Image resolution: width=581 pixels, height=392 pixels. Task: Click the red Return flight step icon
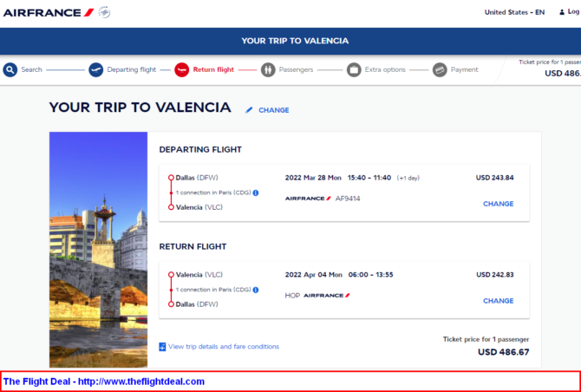(182, 69)
